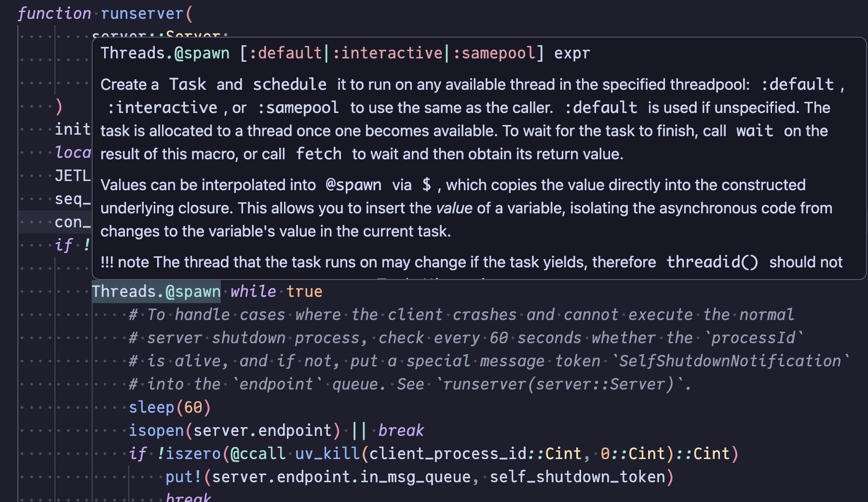Click comment line 'To handle cases where'

click(x=461, y=315)
